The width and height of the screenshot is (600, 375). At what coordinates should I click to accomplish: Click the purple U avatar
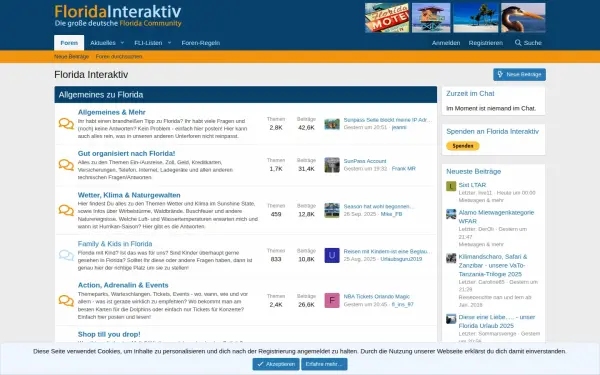(332, 255)
